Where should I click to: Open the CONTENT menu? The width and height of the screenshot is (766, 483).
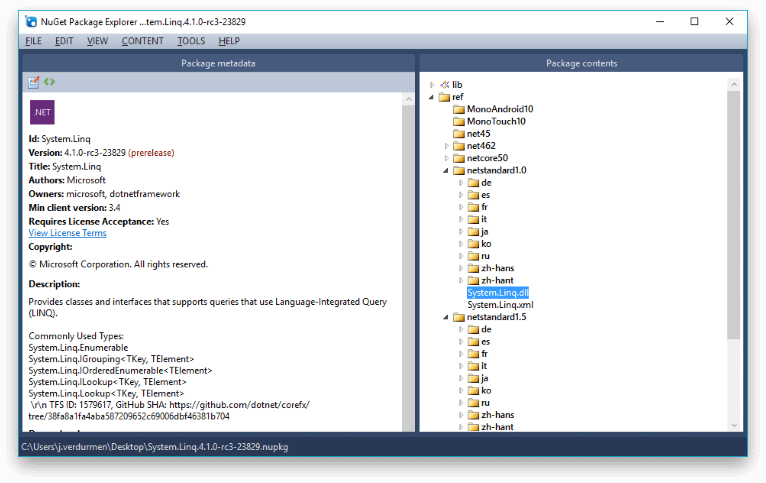(x=142, y=41)
